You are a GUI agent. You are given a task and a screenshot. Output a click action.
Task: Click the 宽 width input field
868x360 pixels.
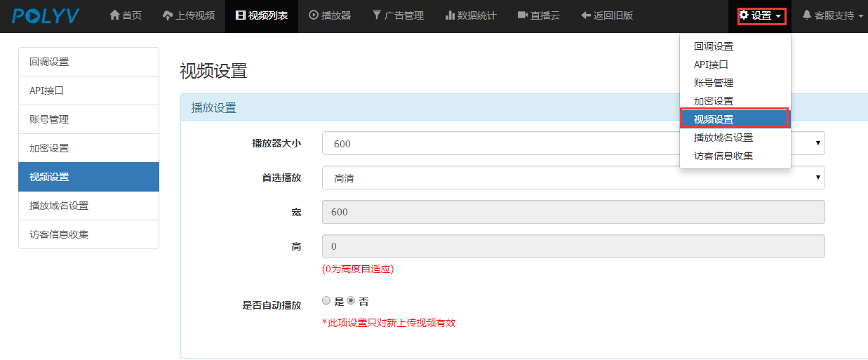pyautogui.click(x=573, y=212)
